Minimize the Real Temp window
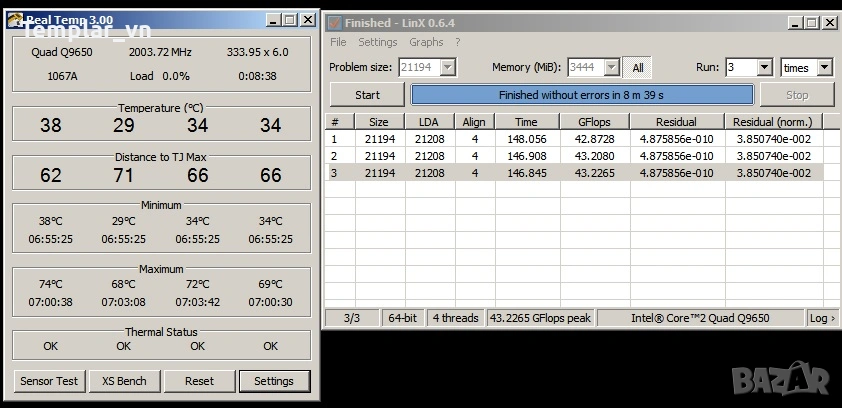This screenshot has height=408, width=842. tap(273, 20)
